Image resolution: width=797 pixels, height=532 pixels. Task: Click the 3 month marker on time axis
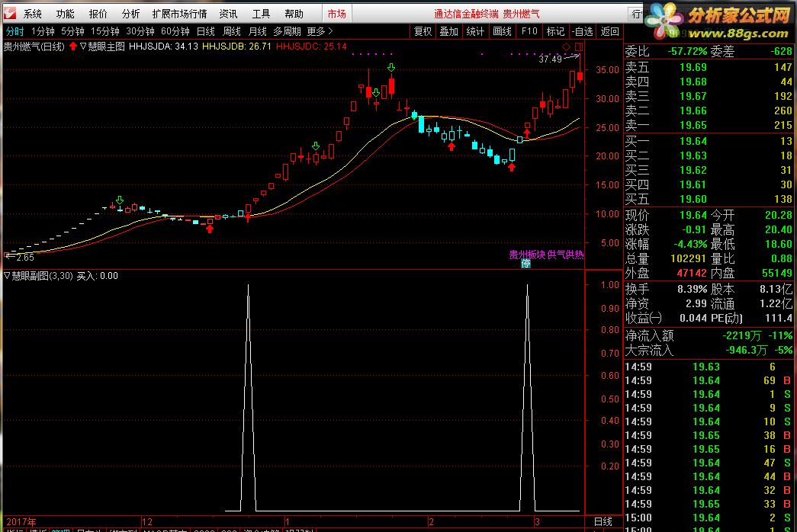pyautogui.click(x=537, y=522)
